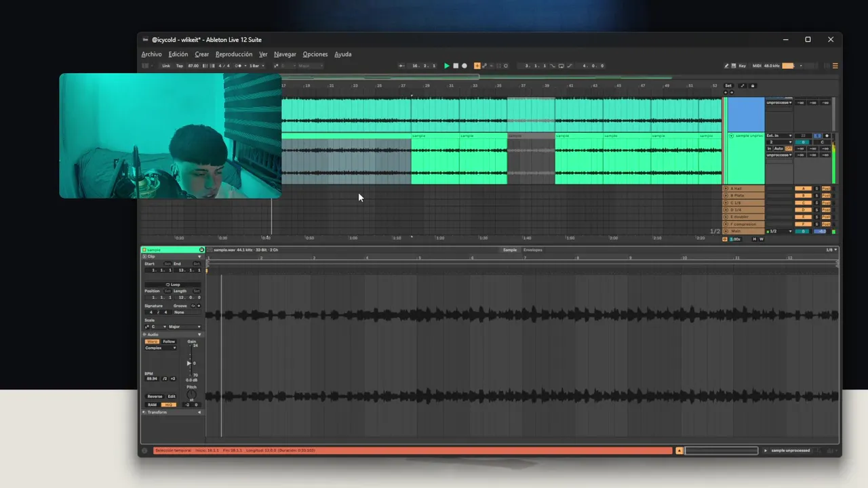The height and width of the screenshot is (488, 868).
Task: Unfold the D 1/4 return track
Action: coord(726,209)
